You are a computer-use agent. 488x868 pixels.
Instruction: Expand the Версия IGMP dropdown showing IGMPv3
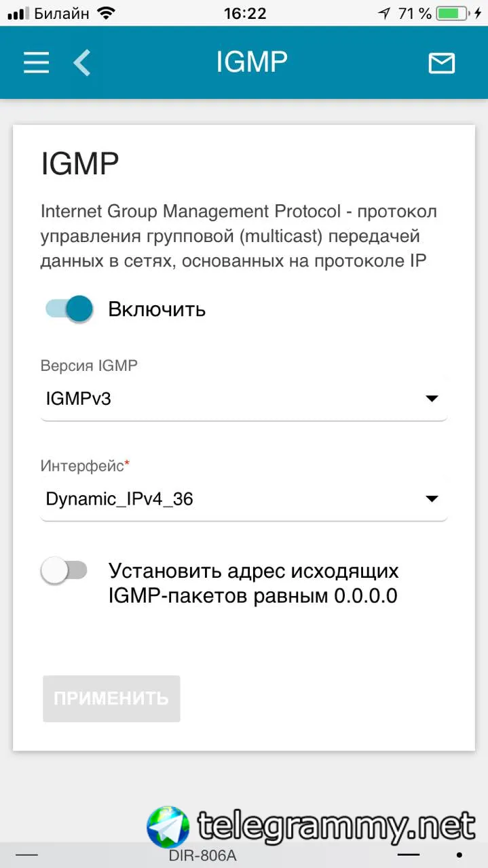click(x=244, y=399)
